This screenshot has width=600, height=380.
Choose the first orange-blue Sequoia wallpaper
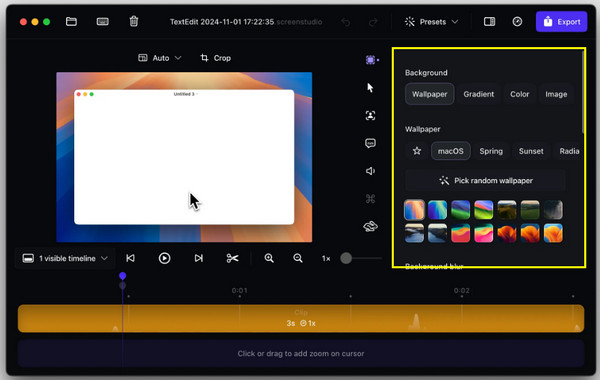pyautogui.click(x=414, y=210)
